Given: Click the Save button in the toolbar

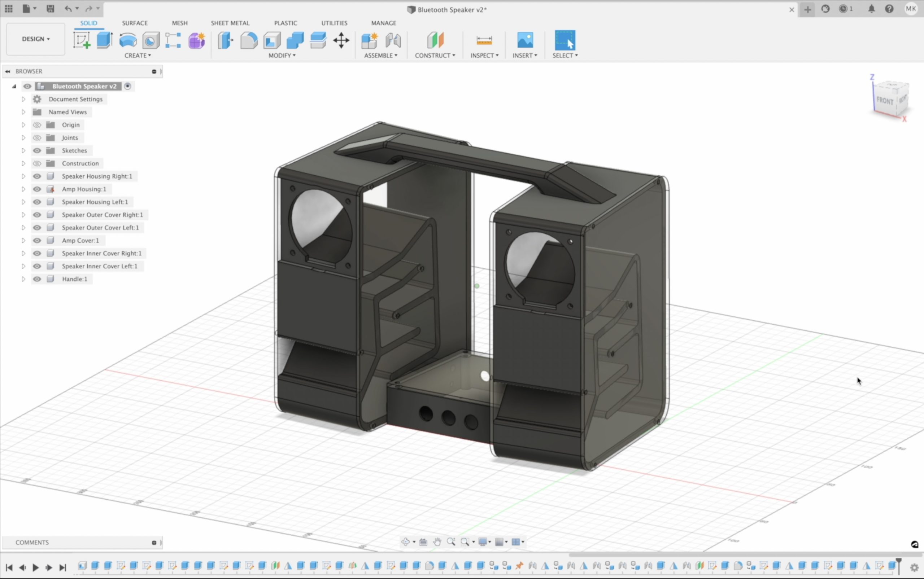Looking at the screenshot, I should (50, 9).
